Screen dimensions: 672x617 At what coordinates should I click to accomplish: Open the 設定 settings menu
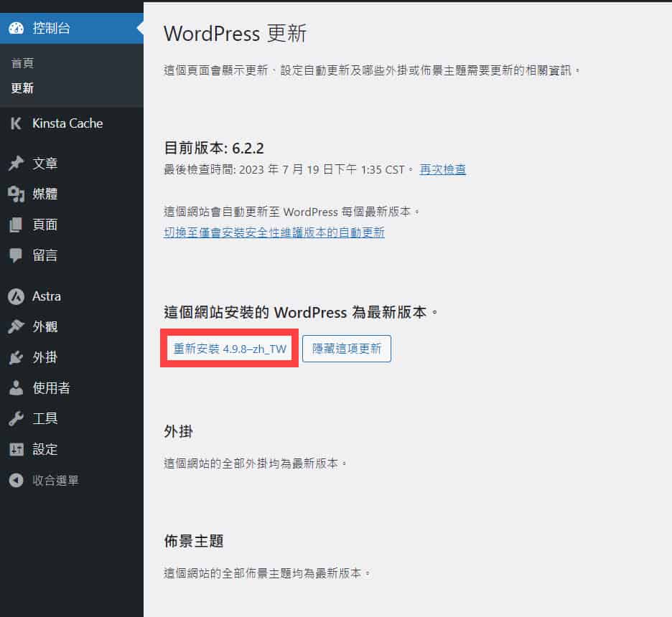72,449
